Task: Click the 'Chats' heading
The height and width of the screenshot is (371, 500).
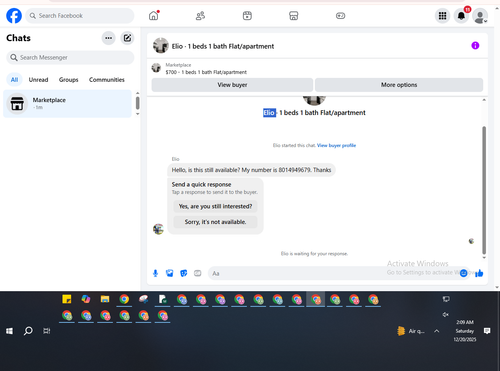Action: tap(19, 38)
